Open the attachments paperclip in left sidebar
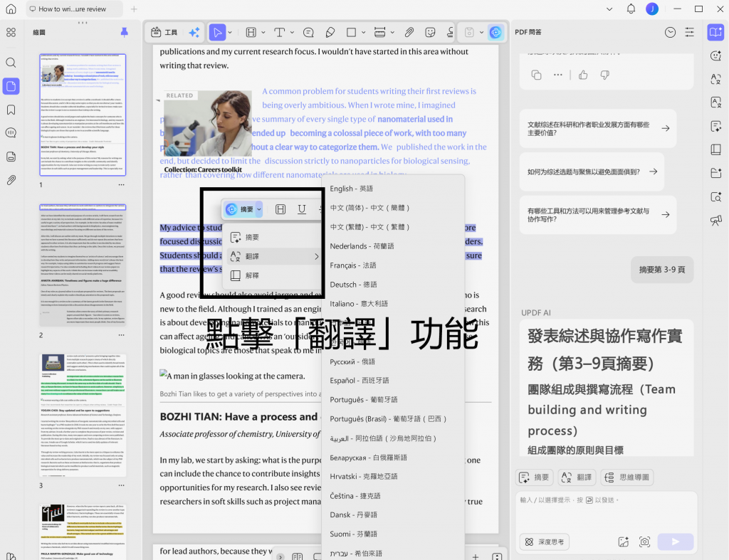 point(11,180)
